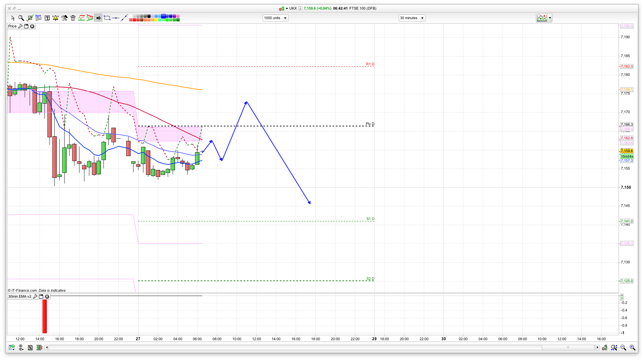This screenshot has width=644, height=360.
Task: Toggle maximize on the Price panel
Action: pos(26,26)
